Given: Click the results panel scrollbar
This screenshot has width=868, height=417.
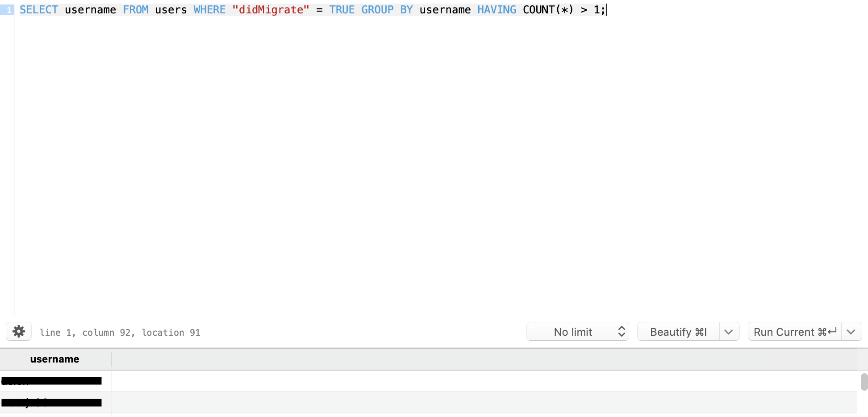Looking at the screenshot, I should (863, 382).
